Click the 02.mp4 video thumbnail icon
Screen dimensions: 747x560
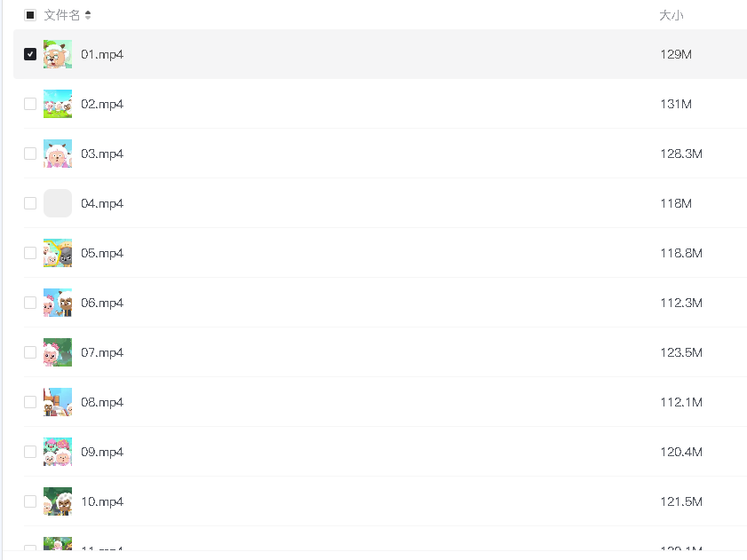tap(58, 104)
